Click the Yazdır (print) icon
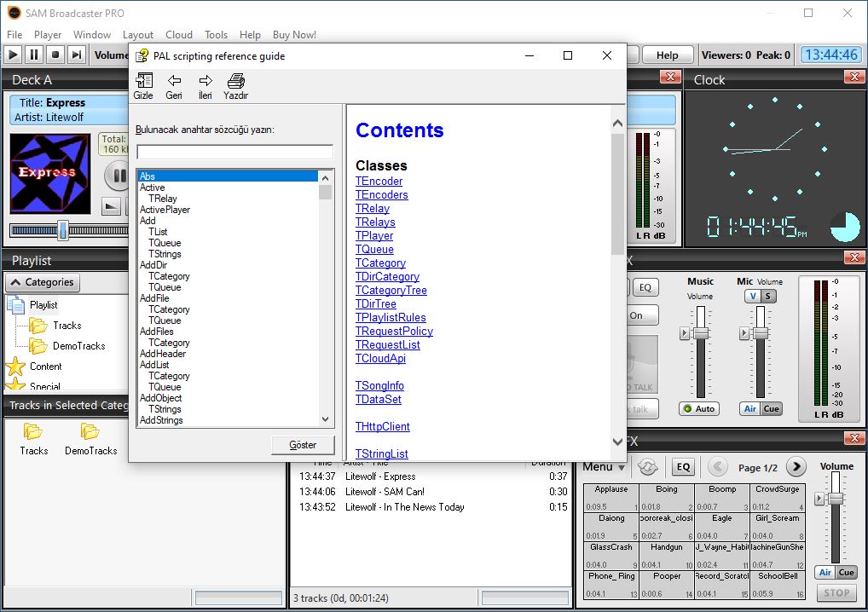This screenshot has height=612, width=868. click(x=236, y=86)
